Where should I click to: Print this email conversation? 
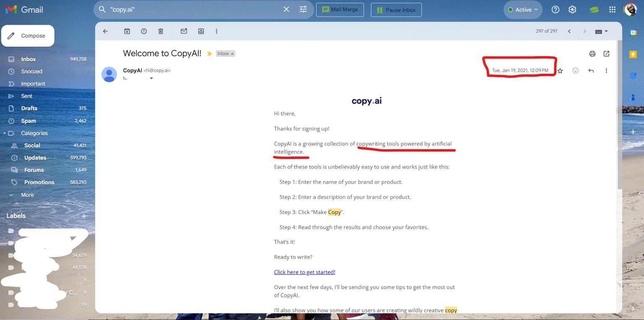point(592,54)
